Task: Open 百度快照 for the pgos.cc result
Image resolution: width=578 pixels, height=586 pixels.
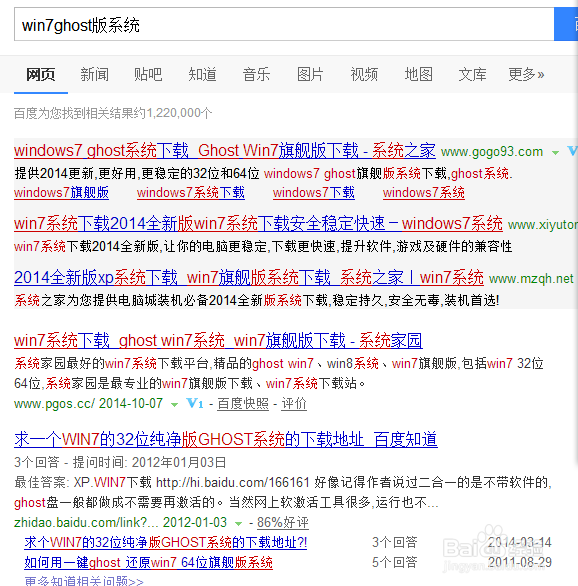Action: 243,404
